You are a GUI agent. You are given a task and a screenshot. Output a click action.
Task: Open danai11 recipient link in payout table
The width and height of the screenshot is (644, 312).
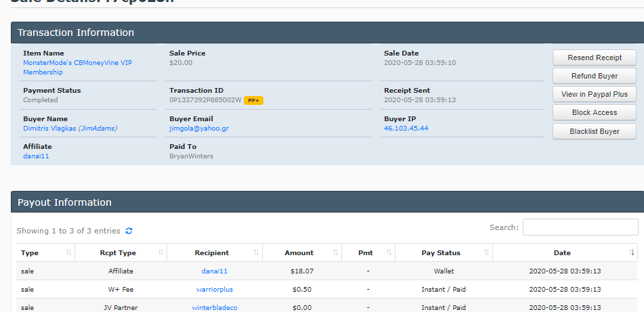215,271
